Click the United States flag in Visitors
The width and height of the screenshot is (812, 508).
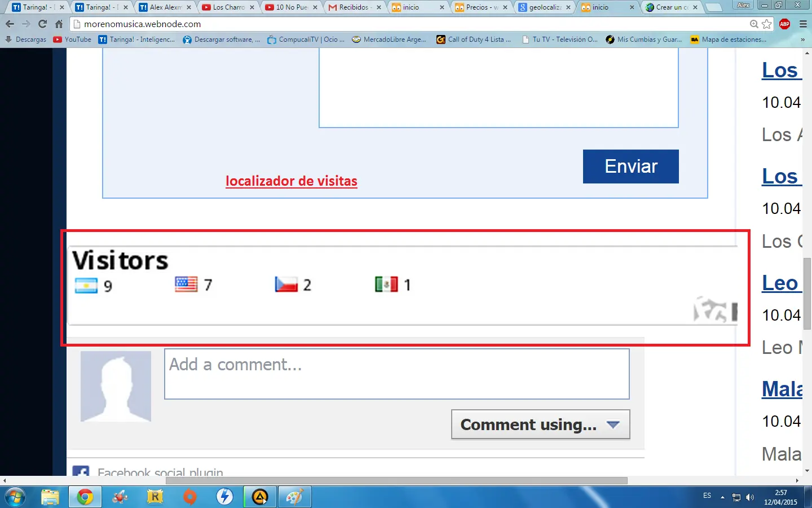coord(186,284)
